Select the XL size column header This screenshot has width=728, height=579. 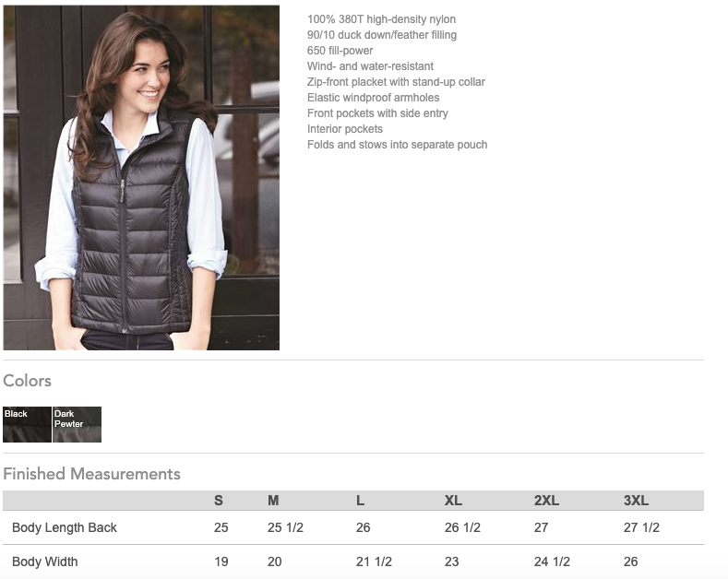[x=453, y=500]
